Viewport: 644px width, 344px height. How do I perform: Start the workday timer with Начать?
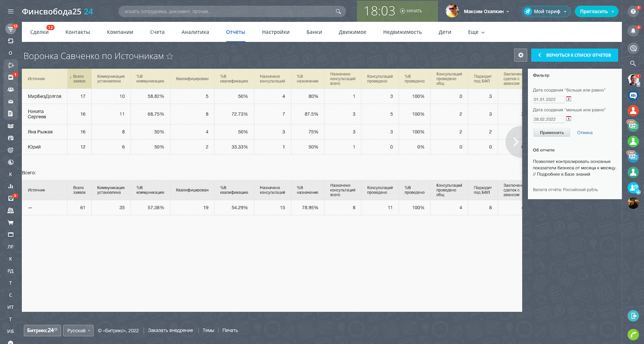click(411, 11)
